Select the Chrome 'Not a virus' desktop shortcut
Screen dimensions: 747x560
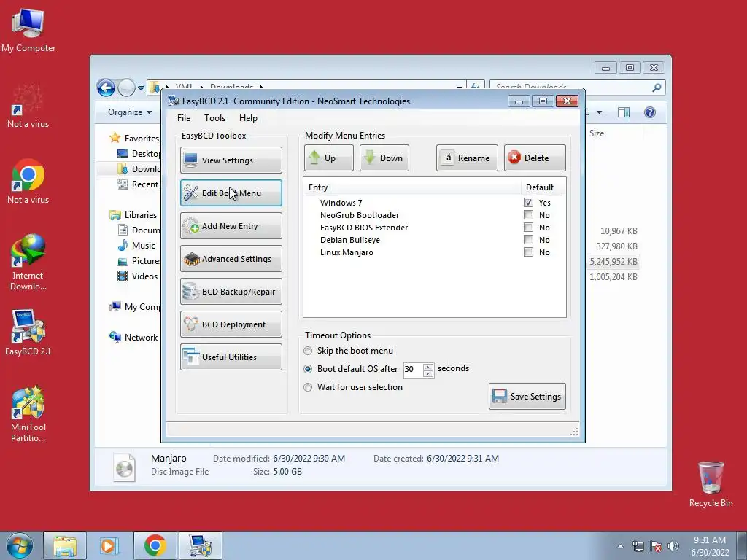coord(28,182)
